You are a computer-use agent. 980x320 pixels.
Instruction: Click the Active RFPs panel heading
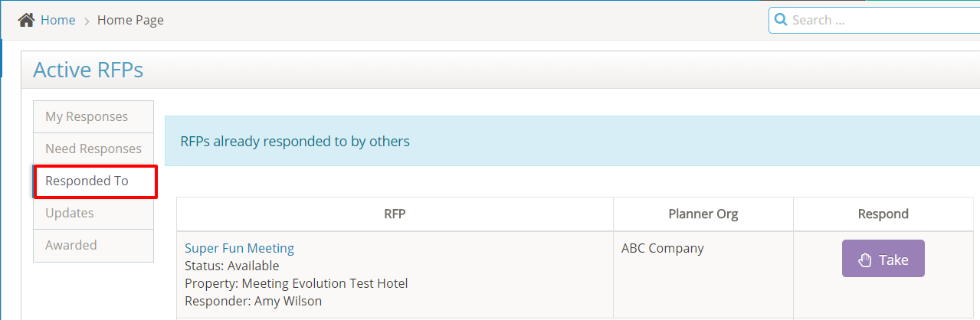pos(88,70)
